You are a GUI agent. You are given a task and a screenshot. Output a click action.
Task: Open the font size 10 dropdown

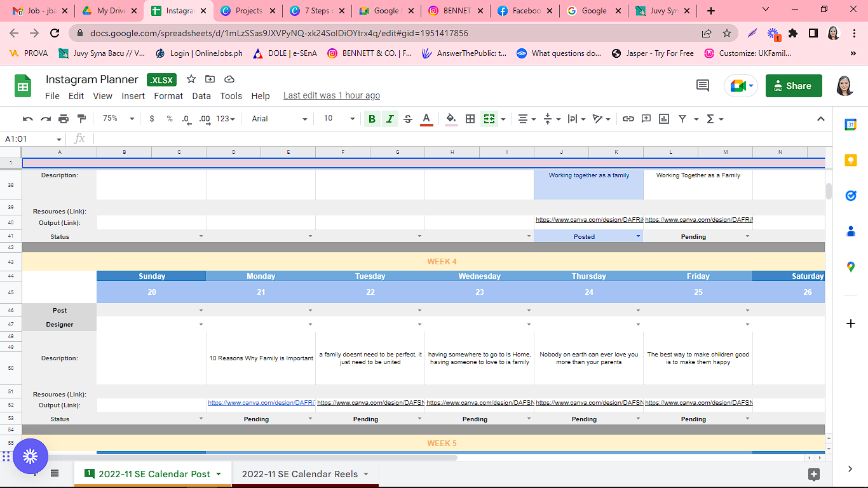[339, 119]
